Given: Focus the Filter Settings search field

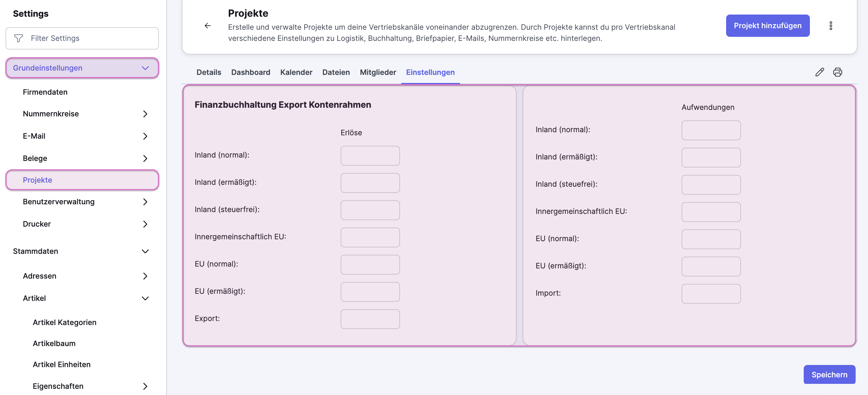Looking at the screenshot, I should tap(82, 38).
